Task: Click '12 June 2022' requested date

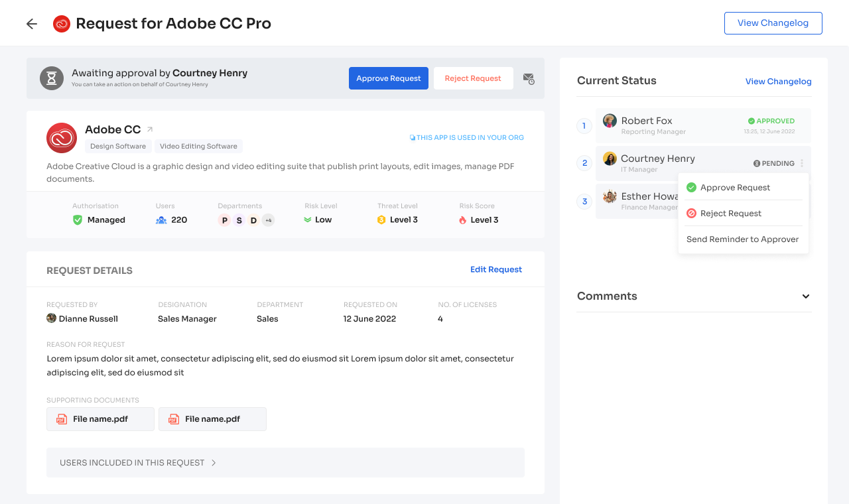Action: pyautogui.click(x=369, y=319)
